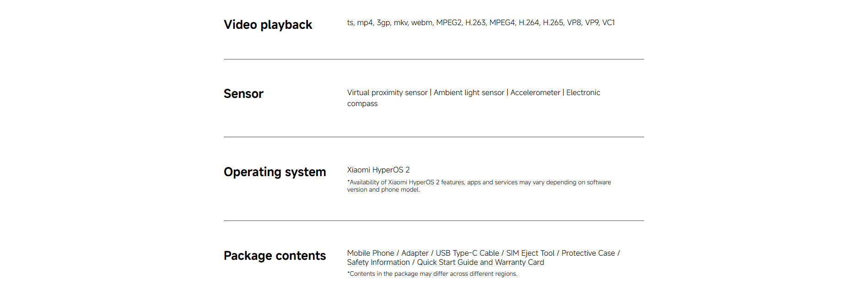This screenshot has height=290, width=868.
Task: Click the HyperOS 2 availability footnote
Action: [479, 186]
